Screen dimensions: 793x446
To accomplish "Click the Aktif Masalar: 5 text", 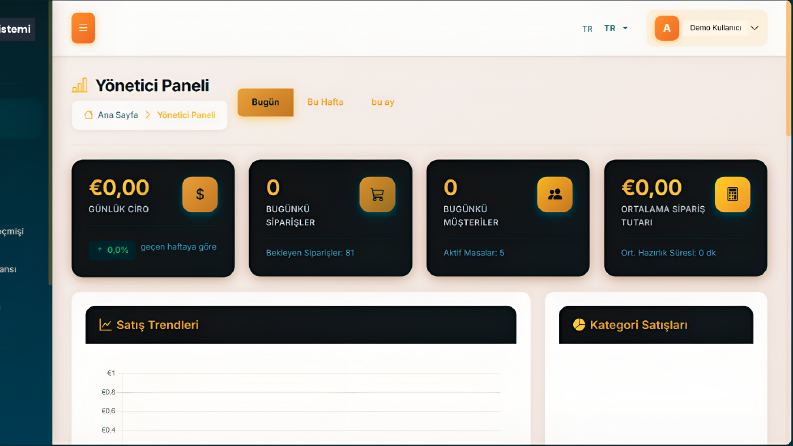I will 474,253.
